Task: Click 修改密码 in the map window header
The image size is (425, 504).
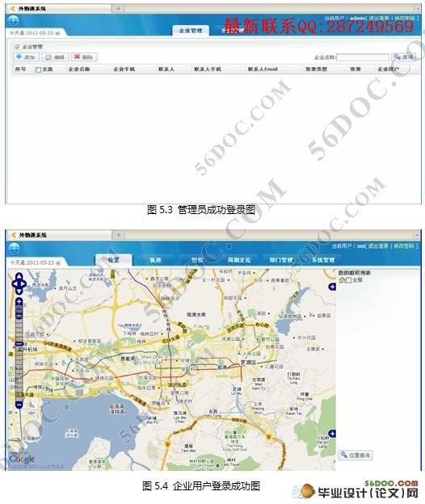Action: [x=404, y=246]
